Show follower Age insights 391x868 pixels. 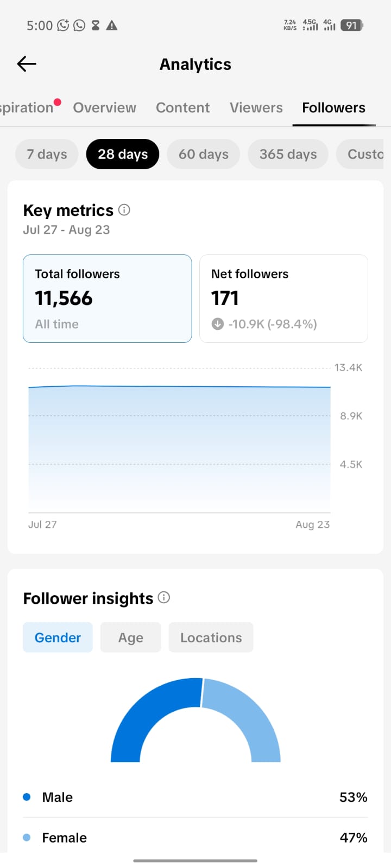131,637
